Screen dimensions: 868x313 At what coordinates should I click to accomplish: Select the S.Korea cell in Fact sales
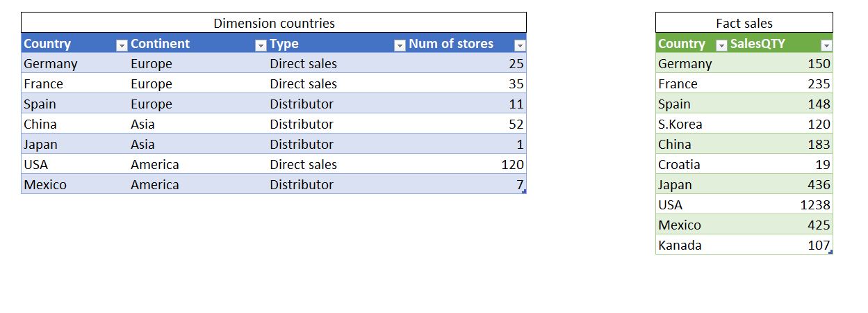pyautogui.click(x=691, y=124)
